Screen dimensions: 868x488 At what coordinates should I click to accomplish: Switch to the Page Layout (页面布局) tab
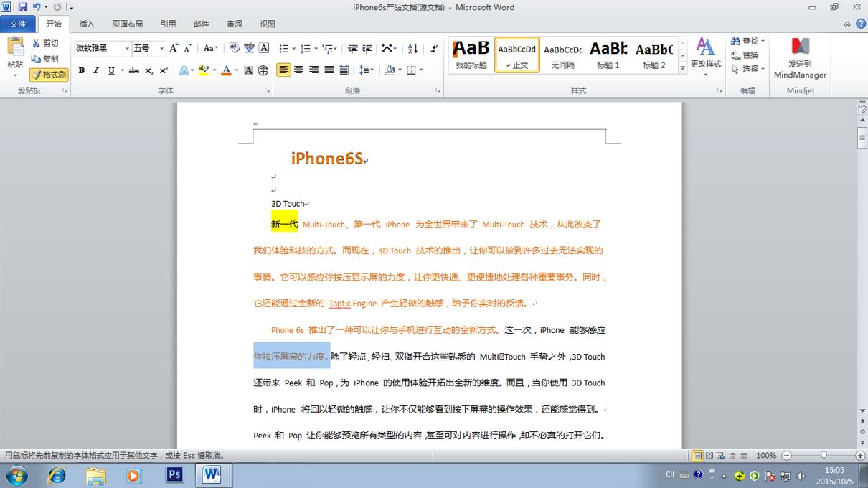(x=128, y=24)
